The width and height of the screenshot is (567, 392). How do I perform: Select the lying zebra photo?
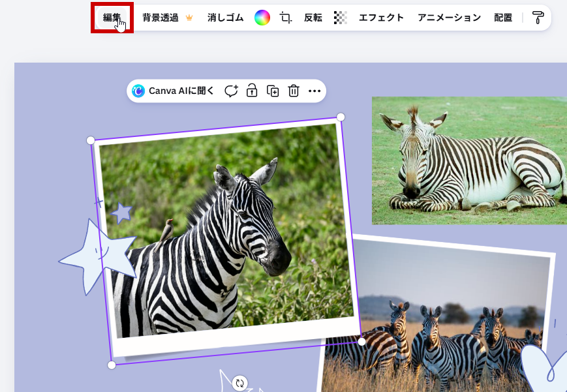469,160
